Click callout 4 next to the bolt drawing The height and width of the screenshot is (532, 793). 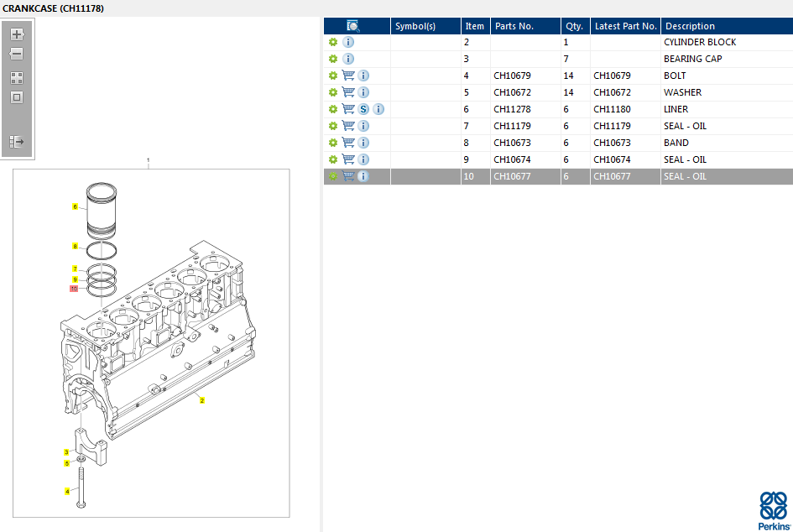[x=67, y=492]
